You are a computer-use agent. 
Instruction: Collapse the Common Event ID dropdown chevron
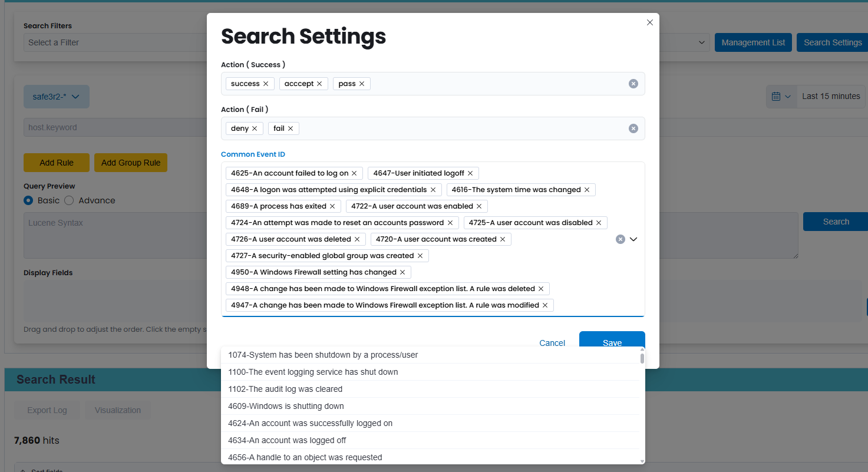(x=634, y=239)
